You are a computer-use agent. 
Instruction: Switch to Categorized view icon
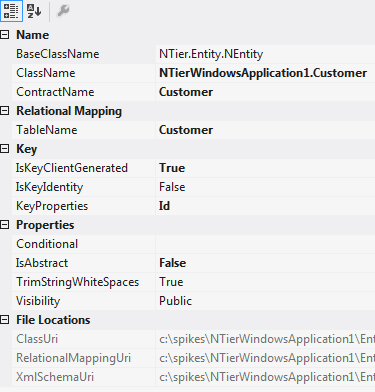[11, 11]
